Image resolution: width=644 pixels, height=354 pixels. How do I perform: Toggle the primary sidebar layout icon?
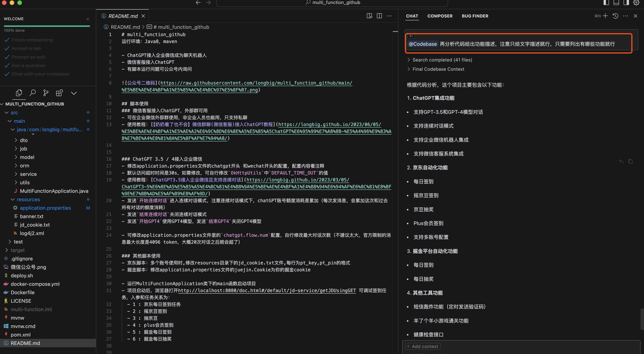606,2
